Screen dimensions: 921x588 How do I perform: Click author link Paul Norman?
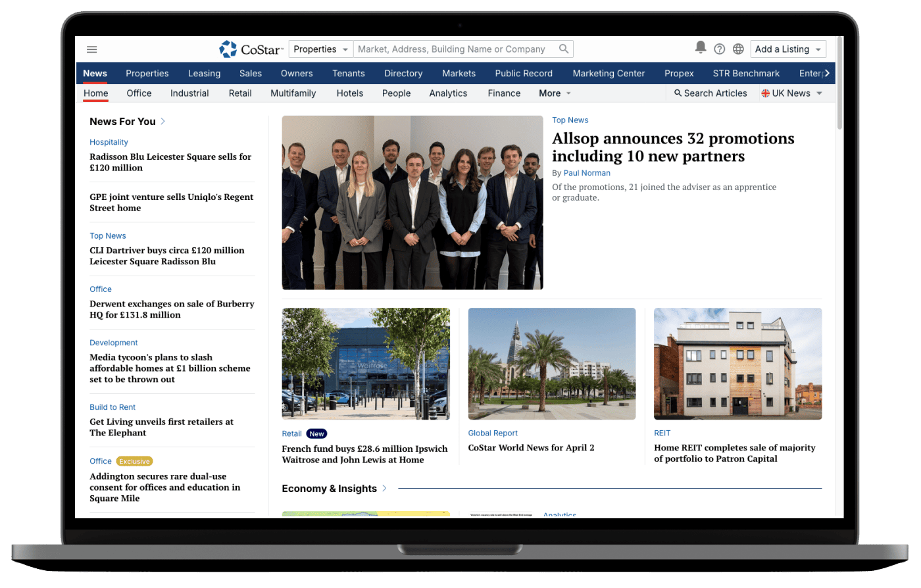tap(587, 173)
